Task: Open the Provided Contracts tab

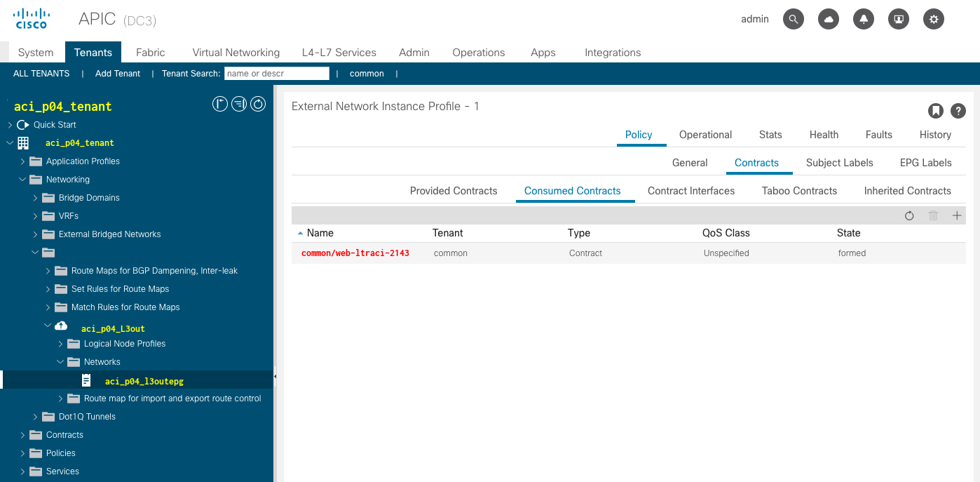Action: click(453, 191)
